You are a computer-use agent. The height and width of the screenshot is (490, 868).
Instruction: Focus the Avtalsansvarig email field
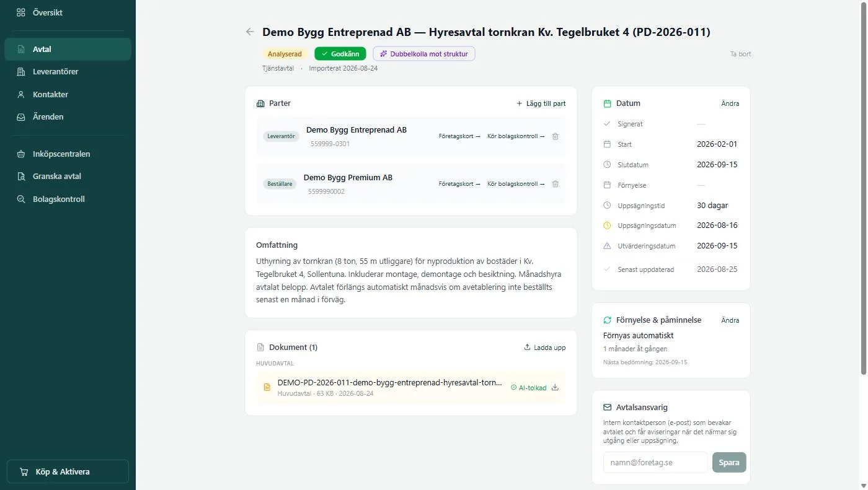coord(655,462)
